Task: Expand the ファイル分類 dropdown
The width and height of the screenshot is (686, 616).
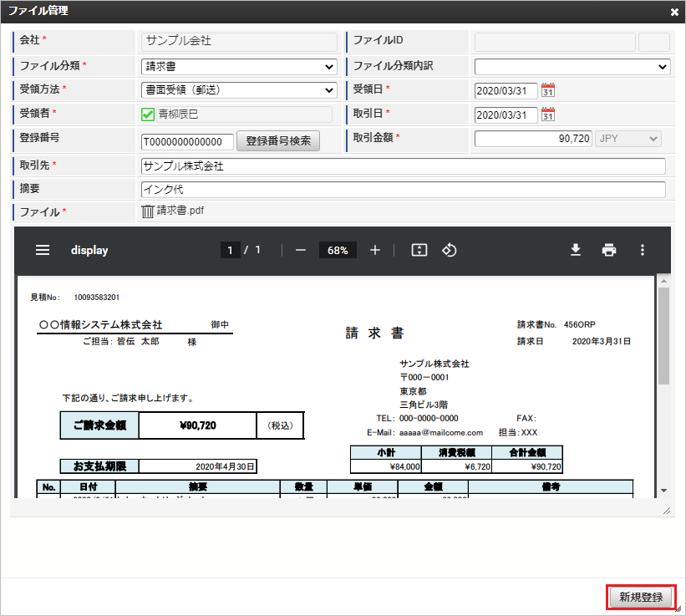Action: point(238,67)
